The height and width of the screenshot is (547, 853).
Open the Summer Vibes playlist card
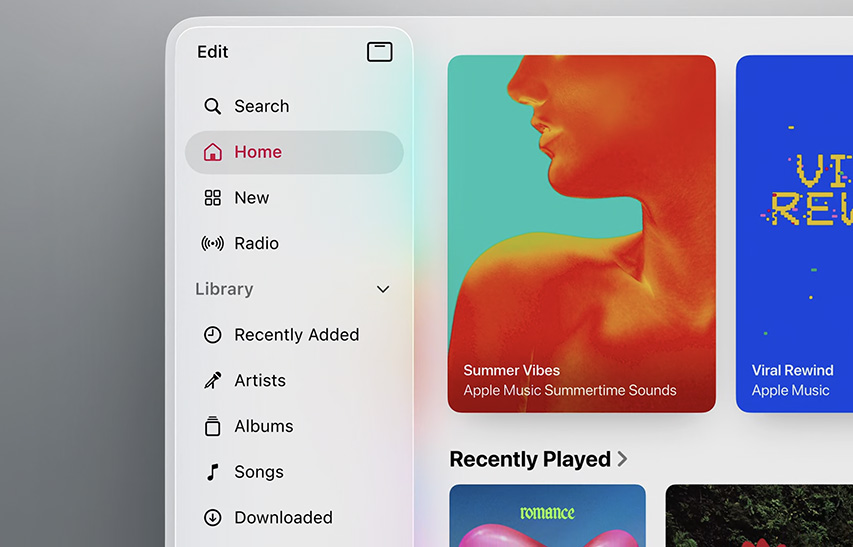coord(581,233)
